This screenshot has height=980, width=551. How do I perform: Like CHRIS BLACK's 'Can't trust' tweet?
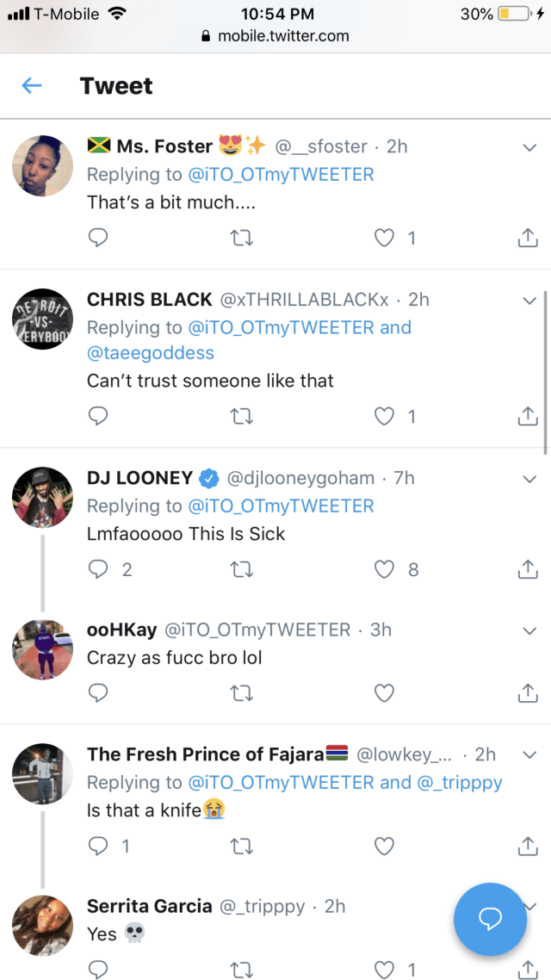tap(385, 416)
